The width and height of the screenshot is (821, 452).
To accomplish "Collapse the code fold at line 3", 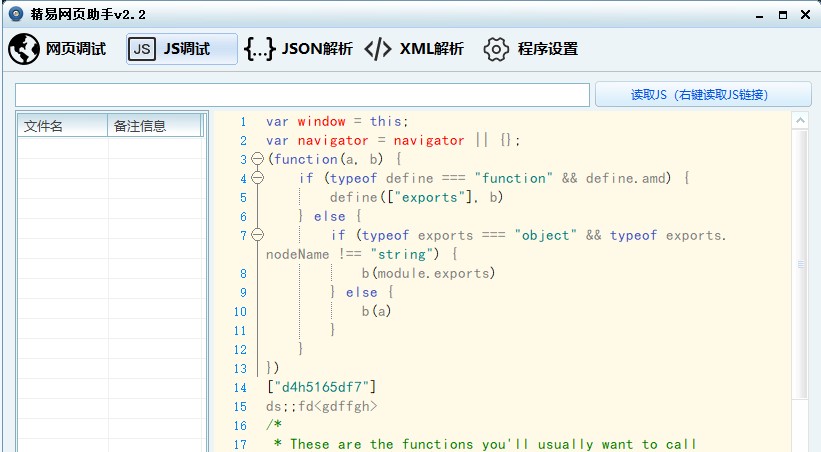I will 257,159.
